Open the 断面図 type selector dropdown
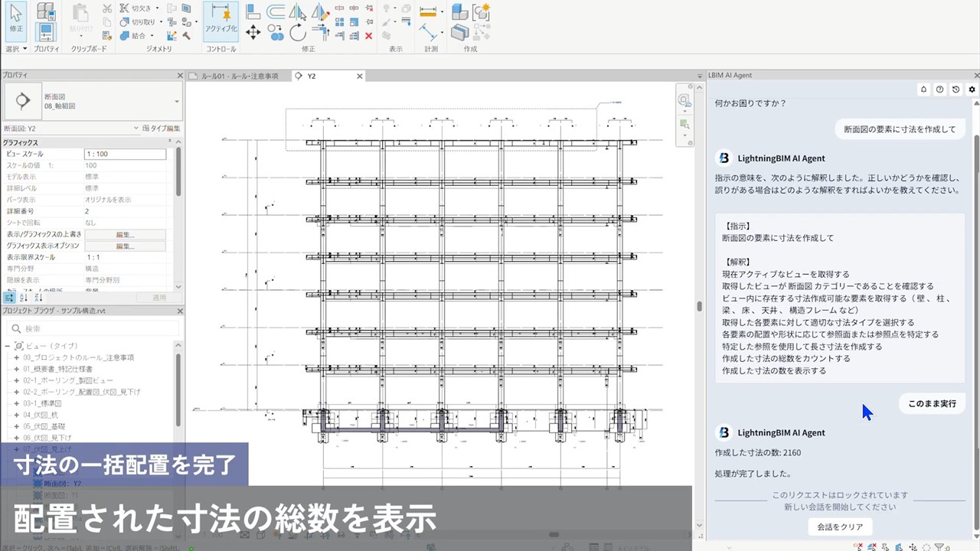This screenshot has height=551, width=980. coord(177,102)
